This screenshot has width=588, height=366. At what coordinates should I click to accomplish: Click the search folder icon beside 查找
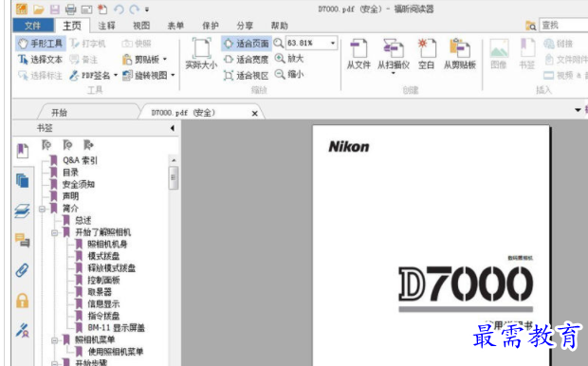pyautogui.click(x=531, y=26)
